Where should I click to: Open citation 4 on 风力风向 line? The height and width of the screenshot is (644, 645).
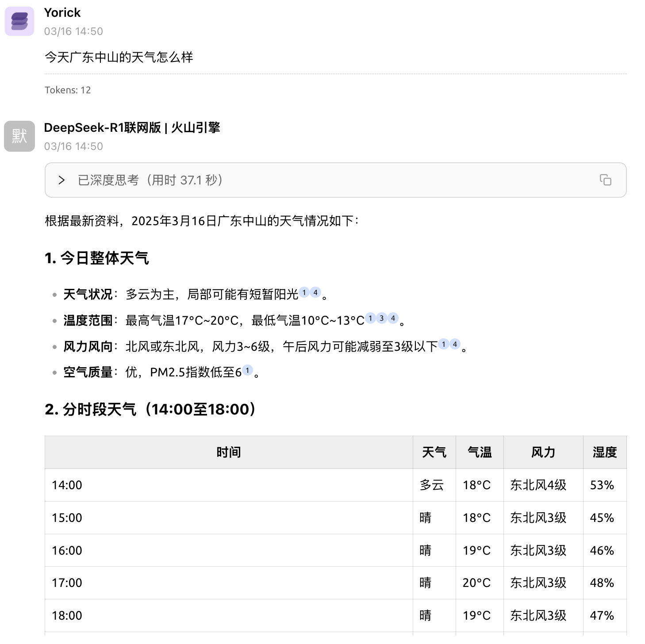click(x=455, y=344)
